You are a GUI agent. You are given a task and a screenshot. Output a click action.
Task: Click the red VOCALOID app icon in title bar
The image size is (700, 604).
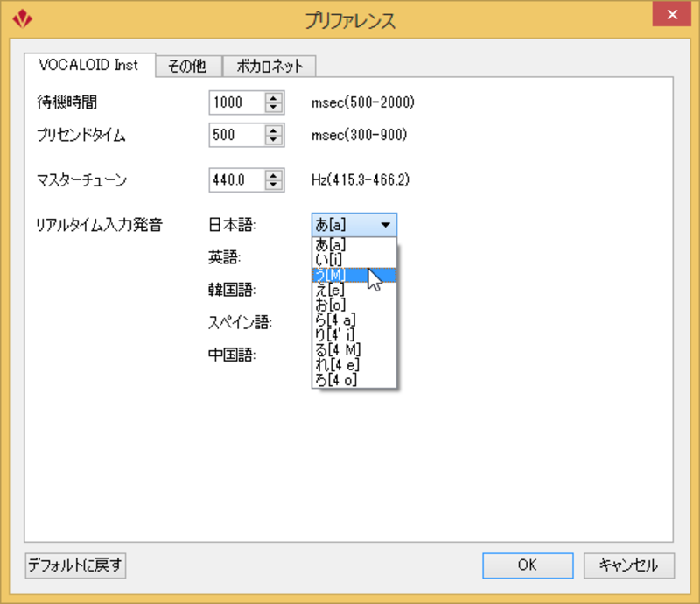23,18
